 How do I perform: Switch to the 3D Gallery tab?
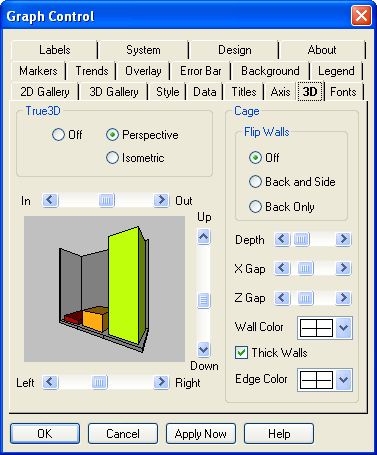click(114, 92)
